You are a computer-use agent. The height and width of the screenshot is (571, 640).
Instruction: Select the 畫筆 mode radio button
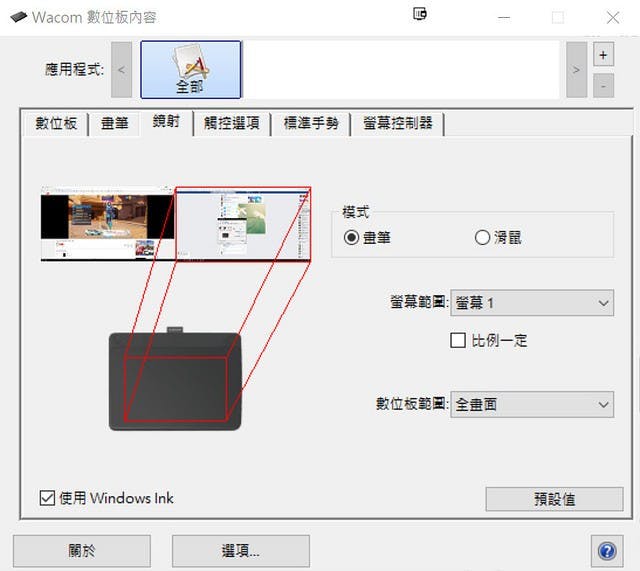[x=351, y=237]
